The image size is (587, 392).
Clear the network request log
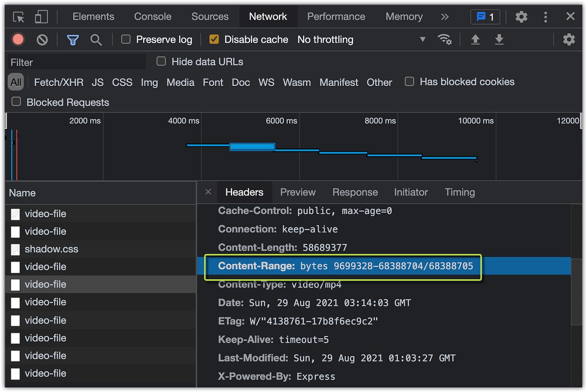[42, 39]
